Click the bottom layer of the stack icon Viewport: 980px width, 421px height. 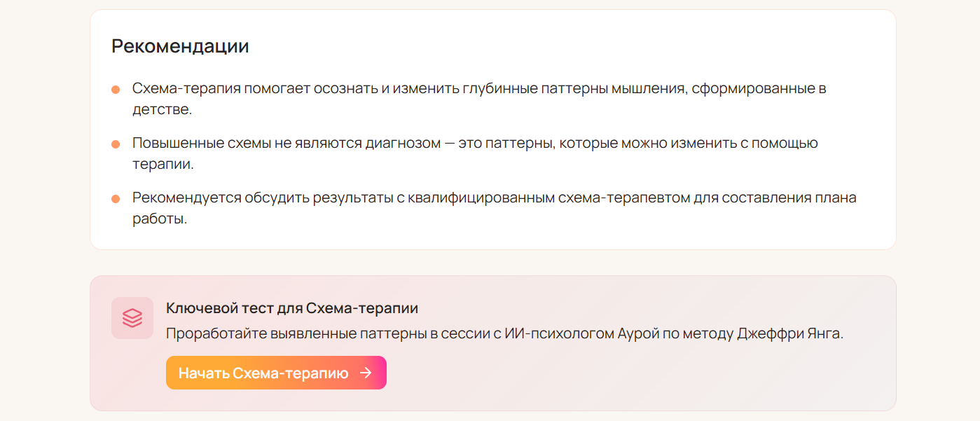(132, 323)
